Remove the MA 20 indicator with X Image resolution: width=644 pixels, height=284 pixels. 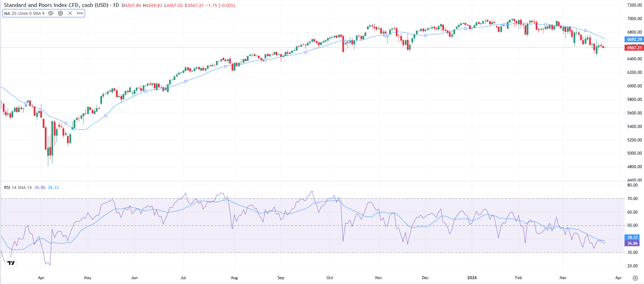point(70,13)
